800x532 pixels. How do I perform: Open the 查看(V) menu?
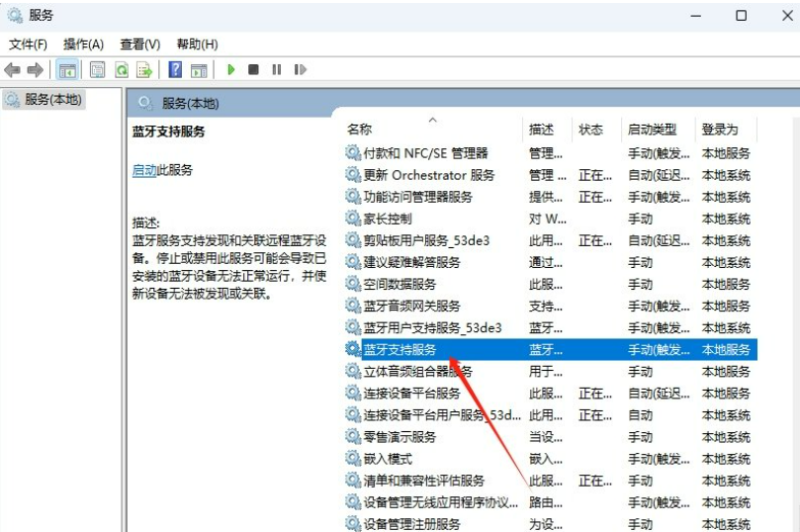tap(139, 44)
